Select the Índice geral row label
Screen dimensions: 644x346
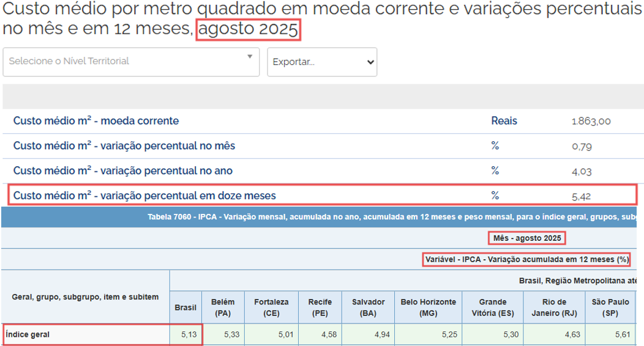28,335
